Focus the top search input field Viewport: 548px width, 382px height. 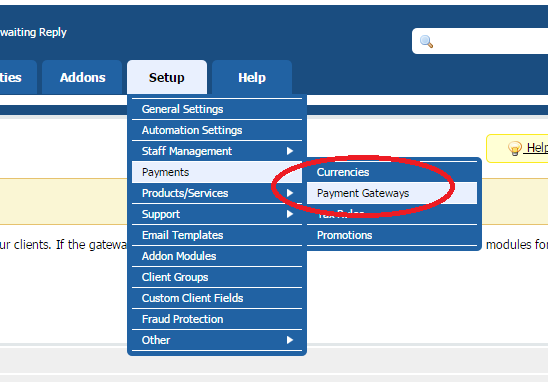(x=480, y=41)
